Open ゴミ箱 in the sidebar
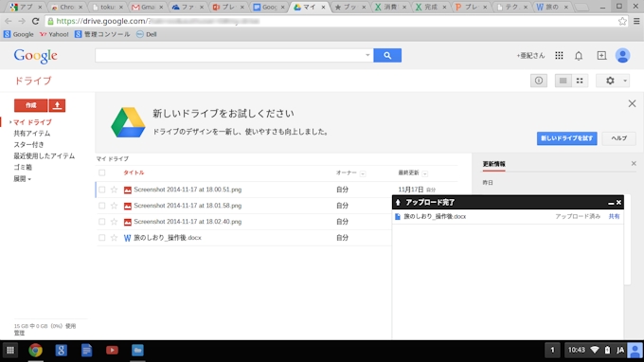 click(x=23, y=167)
